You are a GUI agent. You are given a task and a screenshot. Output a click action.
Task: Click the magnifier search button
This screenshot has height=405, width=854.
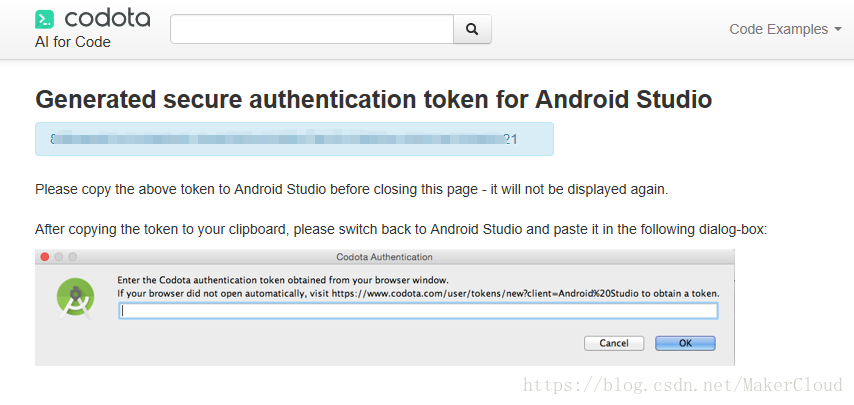point(472,29)
